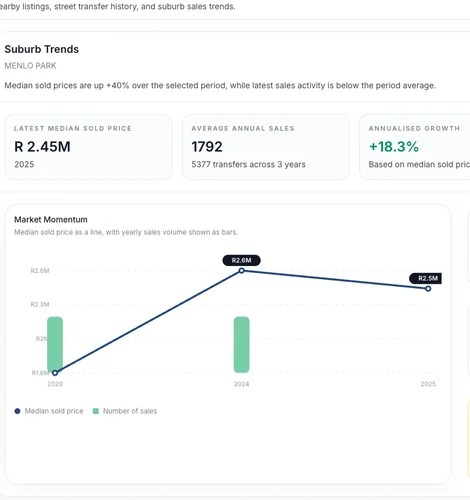Click the 2025 year under median price
Screen dimensions: 470x500
point(24,164)
